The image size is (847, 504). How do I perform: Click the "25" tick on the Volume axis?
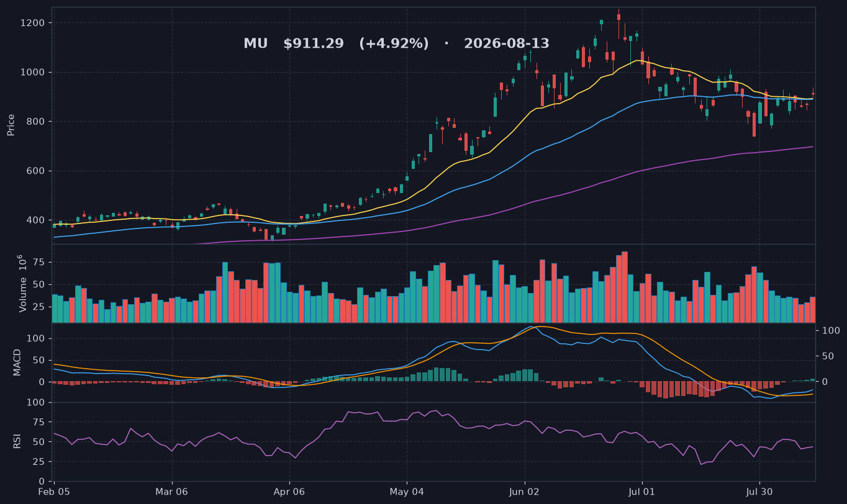coord(39,307)
